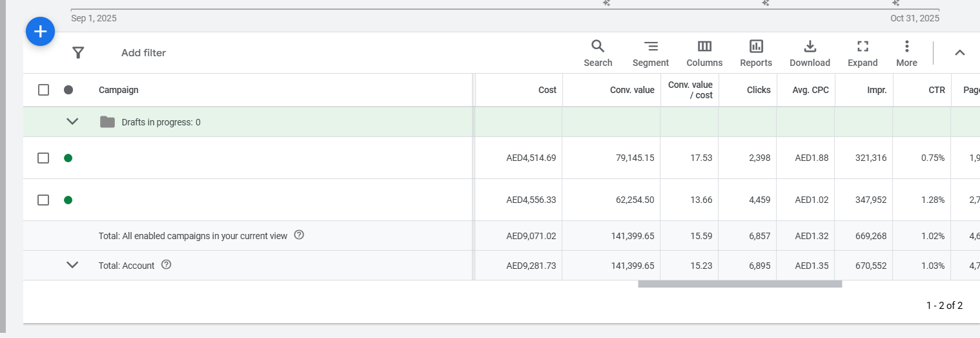Open the More options menu
The height and width of the screenshot is (338, 980).
(906, 53)
